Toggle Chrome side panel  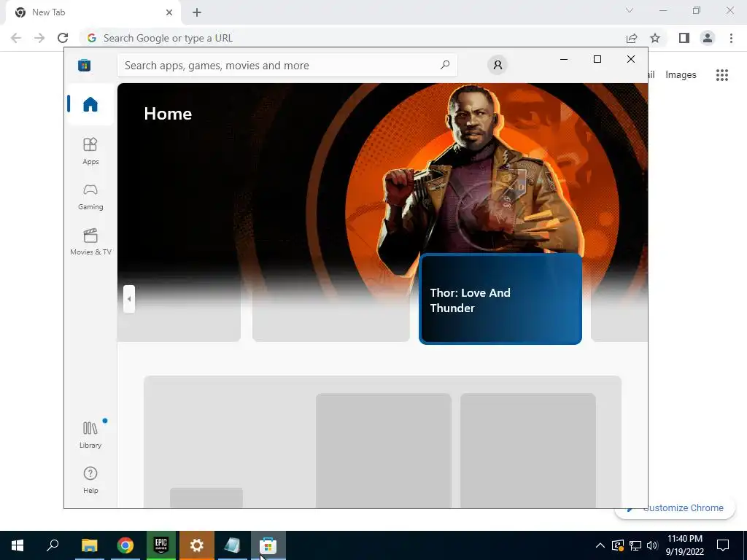684,38
